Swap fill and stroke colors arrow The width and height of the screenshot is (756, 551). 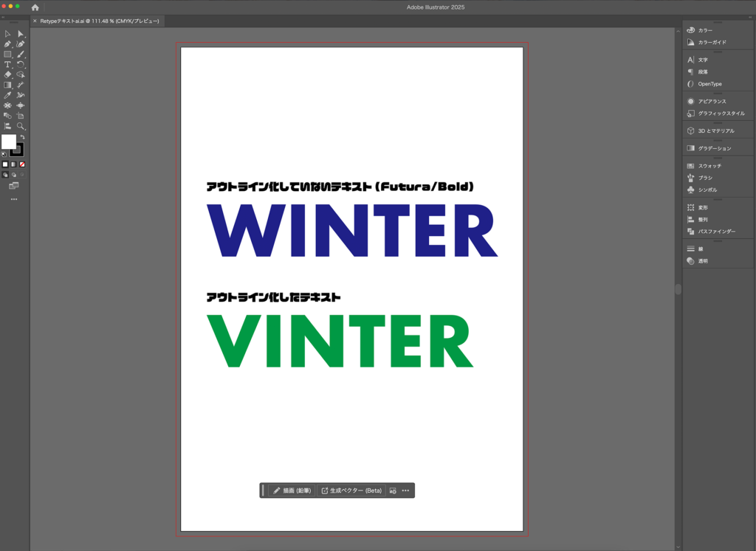coord(22,137)
